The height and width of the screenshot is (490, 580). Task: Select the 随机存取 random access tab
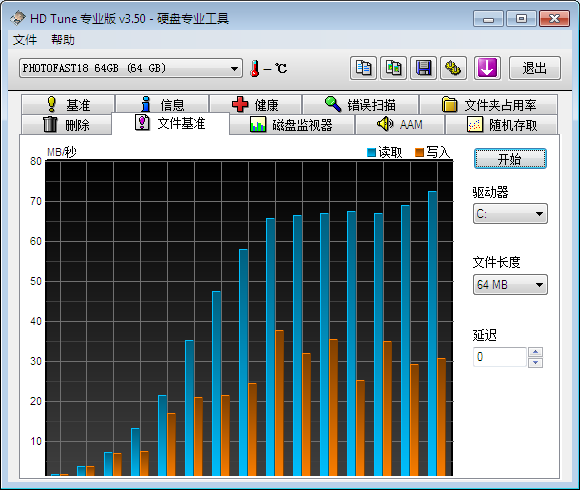[x=502, y=125]
